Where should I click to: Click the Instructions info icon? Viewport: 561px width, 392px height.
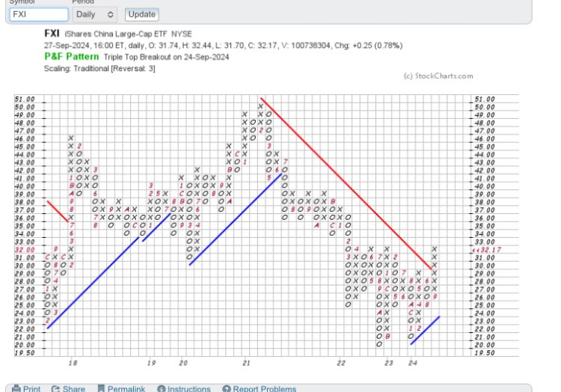(161, 389)
